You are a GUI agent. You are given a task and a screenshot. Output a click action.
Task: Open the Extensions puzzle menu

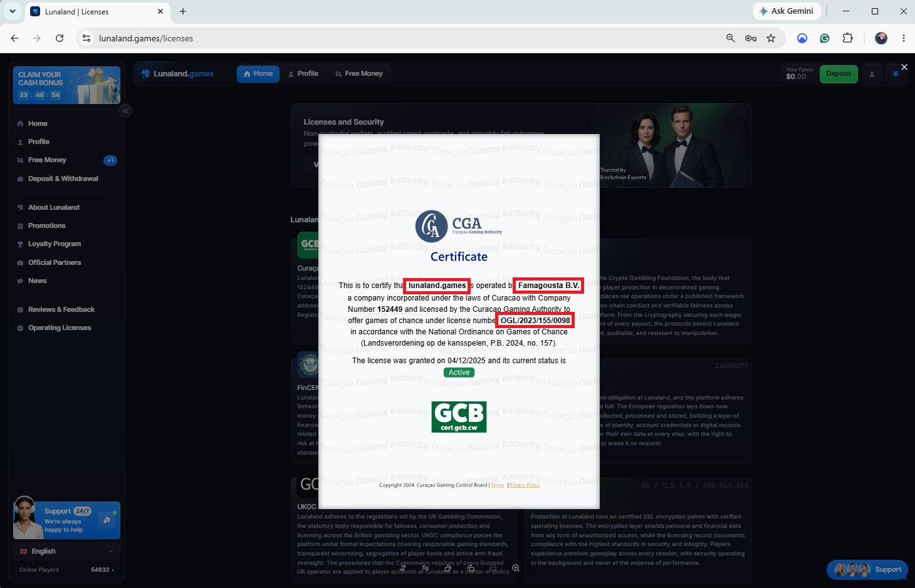click(847, 38)
